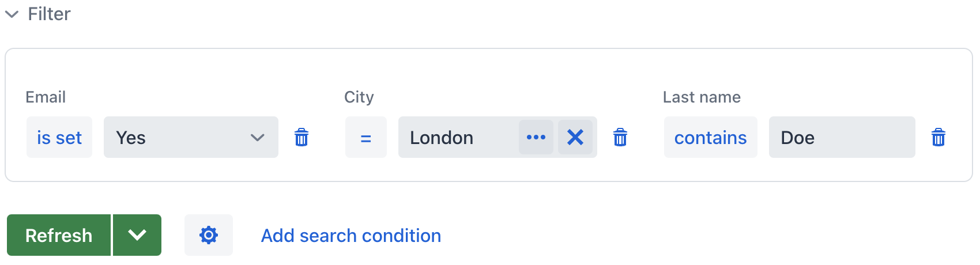This screenshot has height=265, width=980.
Task: Delete the Last name filter condition
Action: pyautogui.click(x=938, y=138)
